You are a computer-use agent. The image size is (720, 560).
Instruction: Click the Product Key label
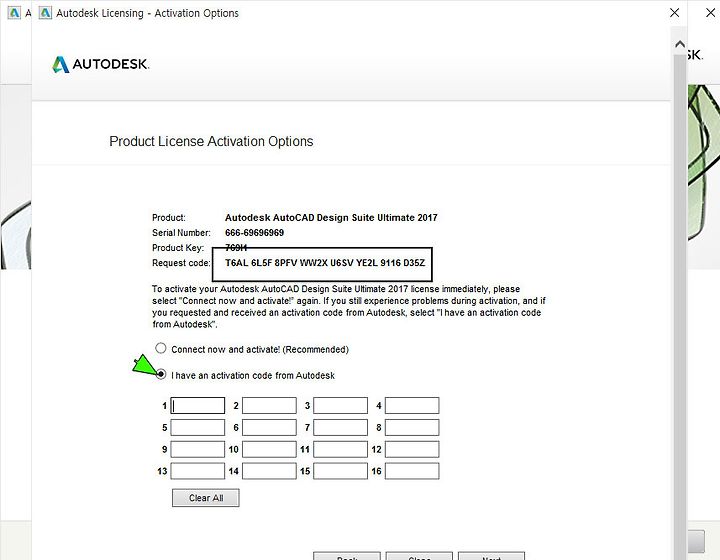(x=178, y=248)
